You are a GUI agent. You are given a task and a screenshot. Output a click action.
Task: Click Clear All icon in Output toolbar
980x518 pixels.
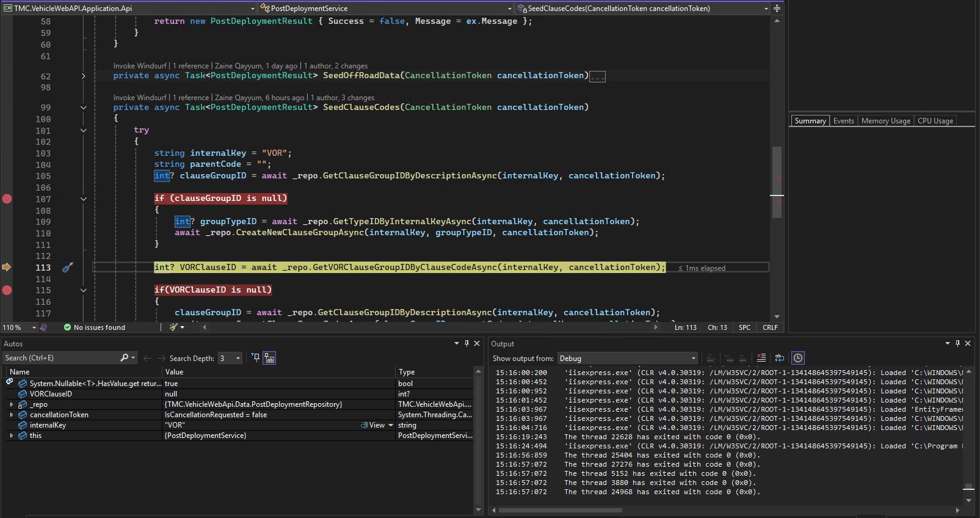click(761, 358)
